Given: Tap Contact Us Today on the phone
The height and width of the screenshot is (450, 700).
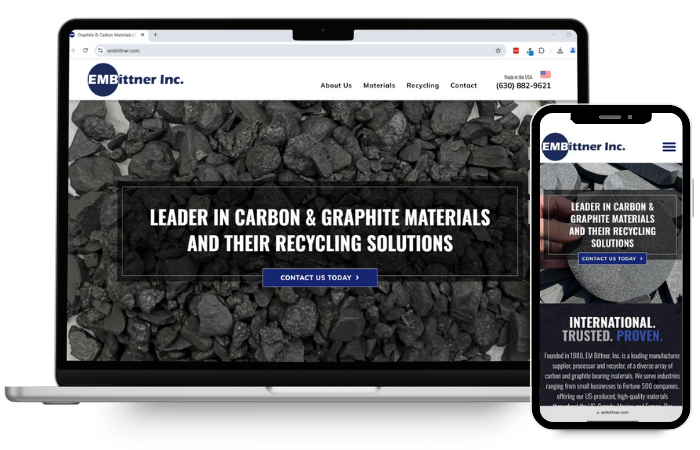Looking at the screenshot, I should (x=612, y=258).
